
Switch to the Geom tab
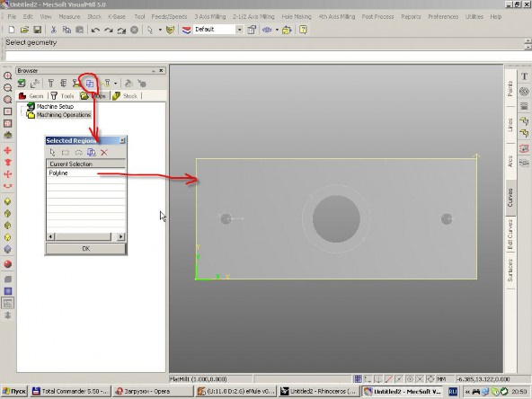pos(31,96)
